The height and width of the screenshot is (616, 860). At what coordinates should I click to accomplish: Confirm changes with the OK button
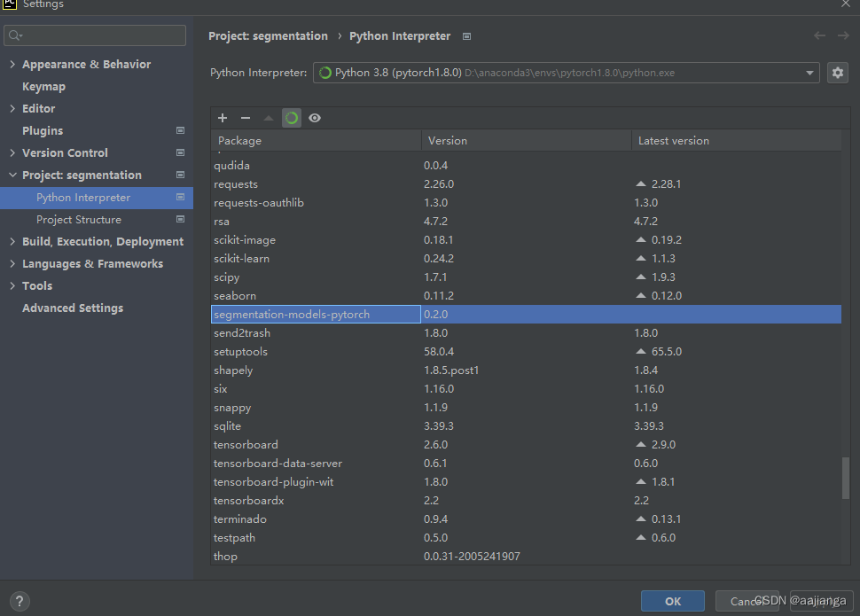tap(672, 600)
